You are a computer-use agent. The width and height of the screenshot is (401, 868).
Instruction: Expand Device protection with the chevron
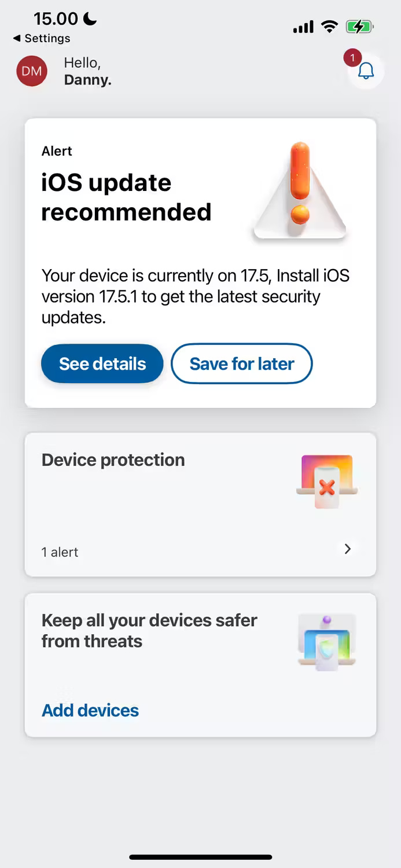click(x=348, y=549)
